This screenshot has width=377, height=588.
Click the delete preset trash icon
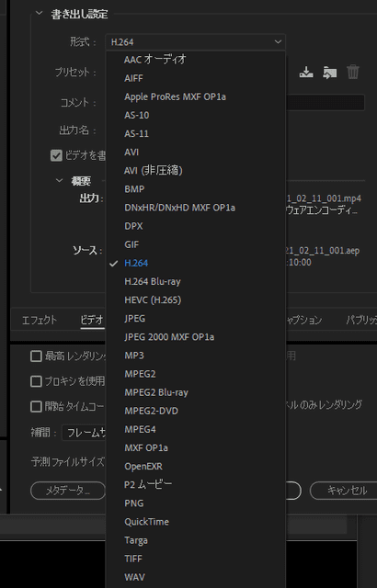coord(352,72)
